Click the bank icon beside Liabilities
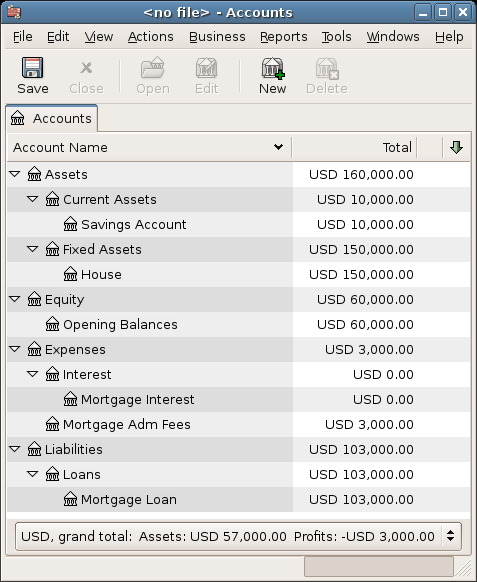This screenshot has width=477, height=582. 35,449
